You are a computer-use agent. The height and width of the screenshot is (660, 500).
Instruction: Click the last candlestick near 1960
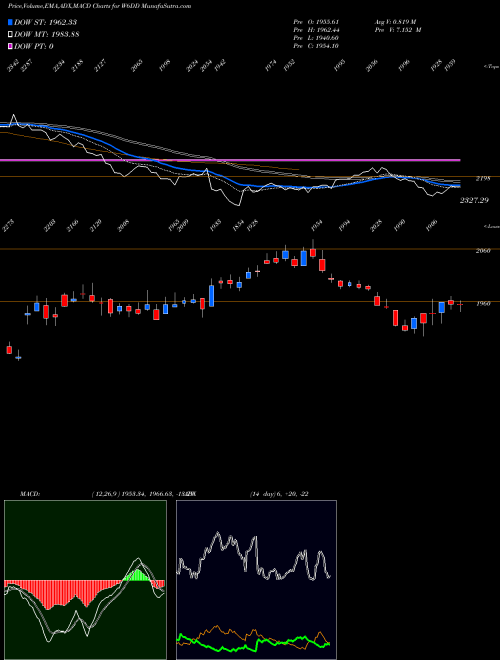pos(460,306)
